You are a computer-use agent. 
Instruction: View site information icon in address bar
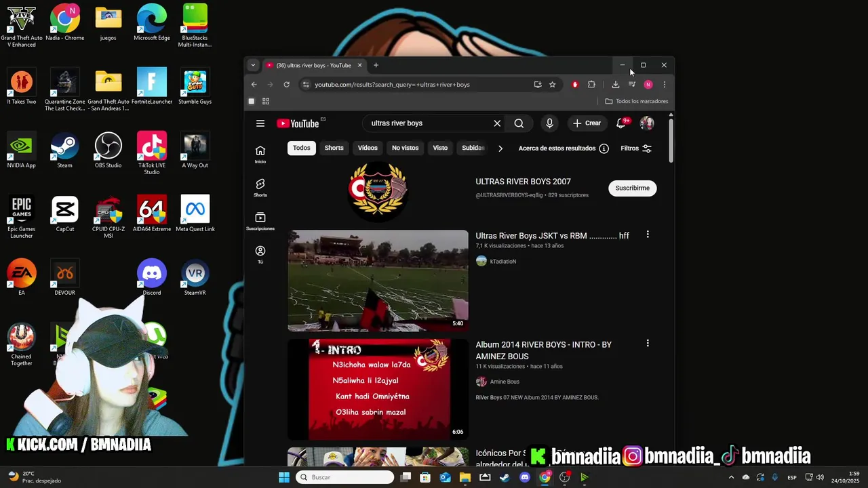tap(306, 85)
